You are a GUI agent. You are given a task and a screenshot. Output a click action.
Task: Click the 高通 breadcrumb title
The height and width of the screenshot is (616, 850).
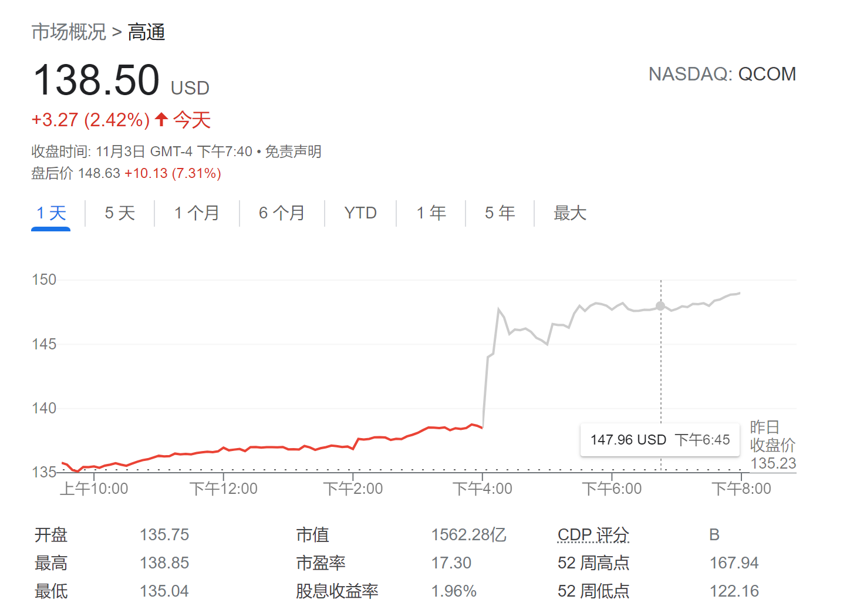[146, 32]
